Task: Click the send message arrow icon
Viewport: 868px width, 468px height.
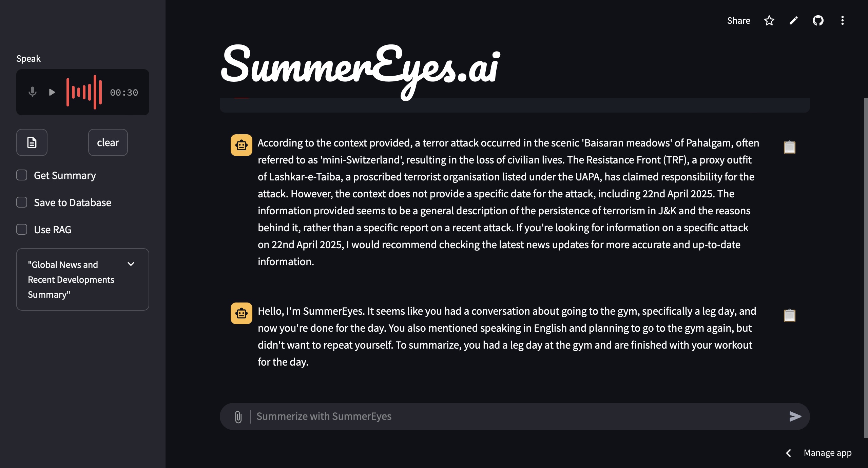Action: click(x=795, y=416)
